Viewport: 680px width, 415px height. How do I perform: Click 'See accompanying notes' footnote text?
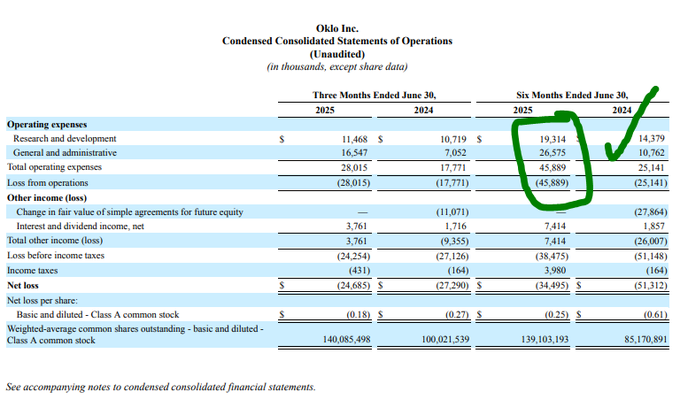pyautogui.click(x=161, y=387)
